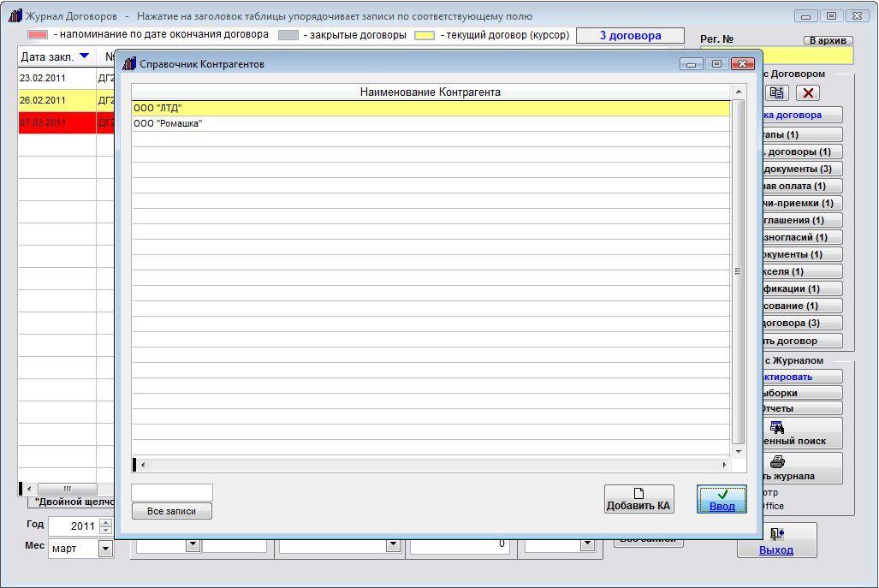Click the printer печать журнала button
The width and height of the screenshot is (879, 588).
802,467
